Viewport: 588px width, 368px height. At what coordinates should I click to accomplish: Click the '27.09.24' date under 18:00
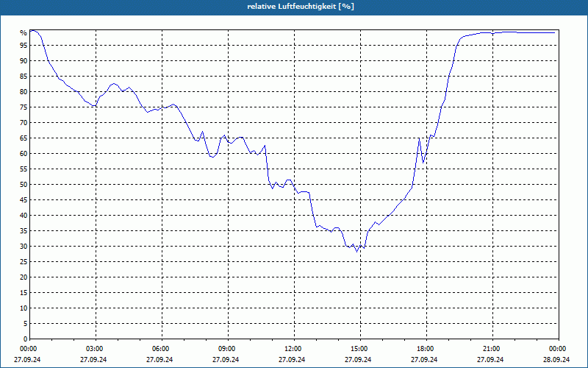[x=425, y=359]
